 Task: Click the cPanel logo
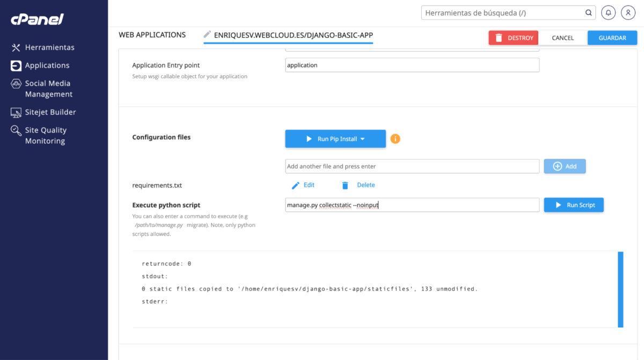(x=37, y=19)
